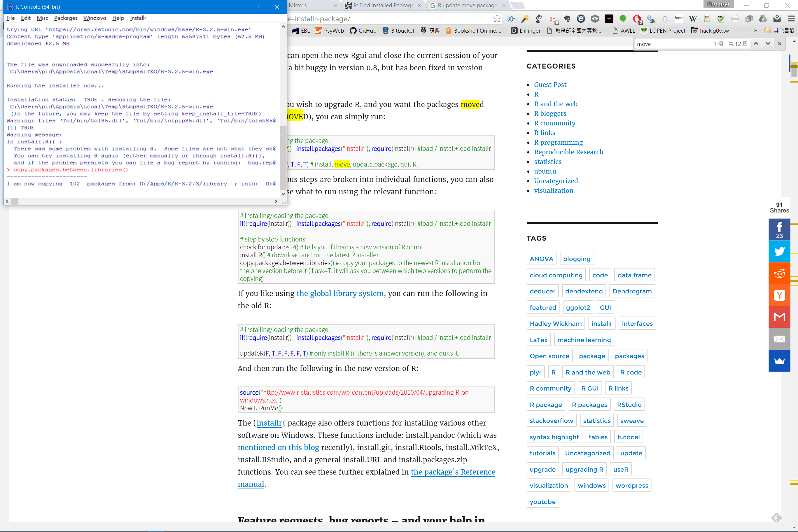The width and height of the screenshot is (798, 532).
Task: Open mentioned on this blog link
Action: [278, 447]
